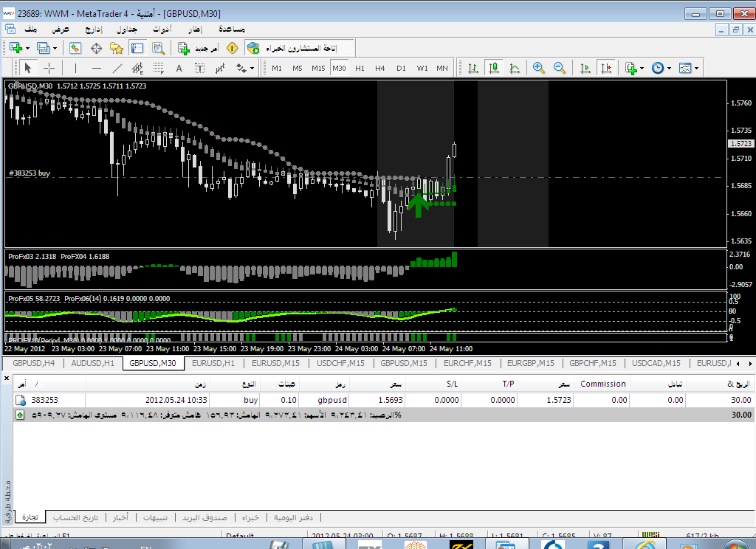Switch to M15 timeframe

tap(318, 68)
